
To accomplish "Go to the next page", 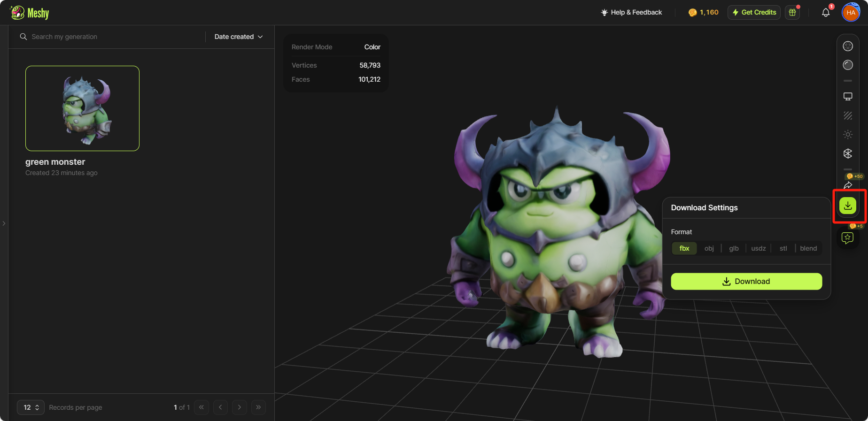I will (x=240, y=407).
